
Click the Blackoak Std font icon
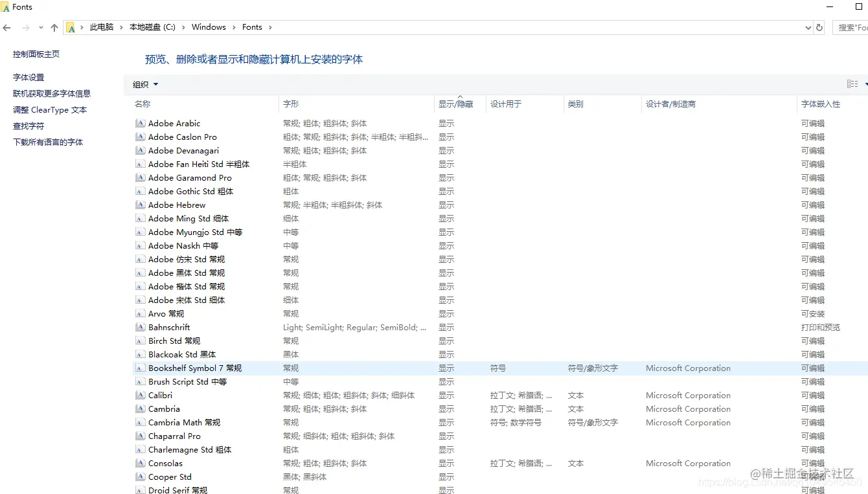[140, 354]
